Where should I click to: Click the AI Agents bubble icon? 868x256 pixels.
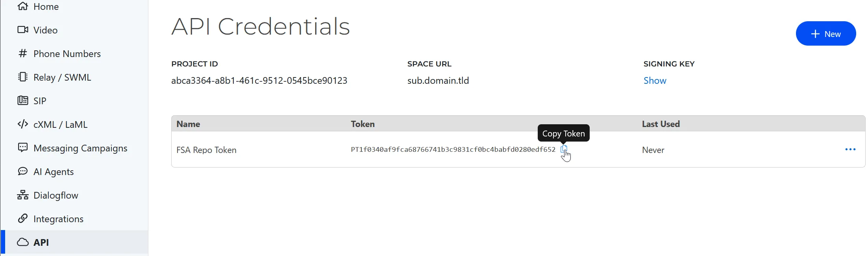pyautogui.click(x=23, y=171)
